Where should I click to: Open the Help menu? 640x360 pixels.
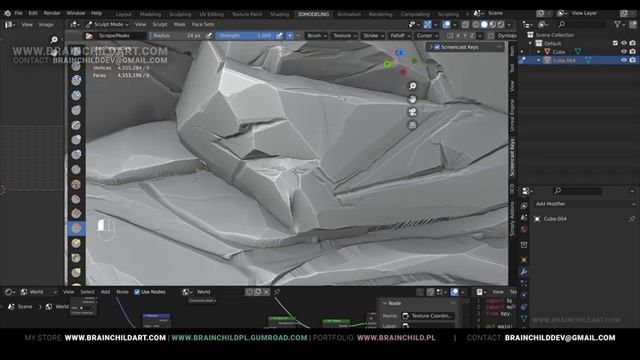pyautogui.click(x=97, y=13)
